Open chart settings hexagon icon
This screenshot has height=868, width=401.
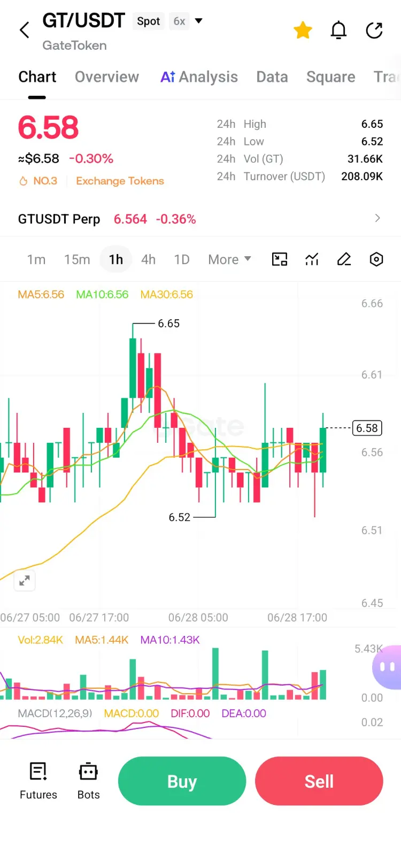(x=376, y=259)
